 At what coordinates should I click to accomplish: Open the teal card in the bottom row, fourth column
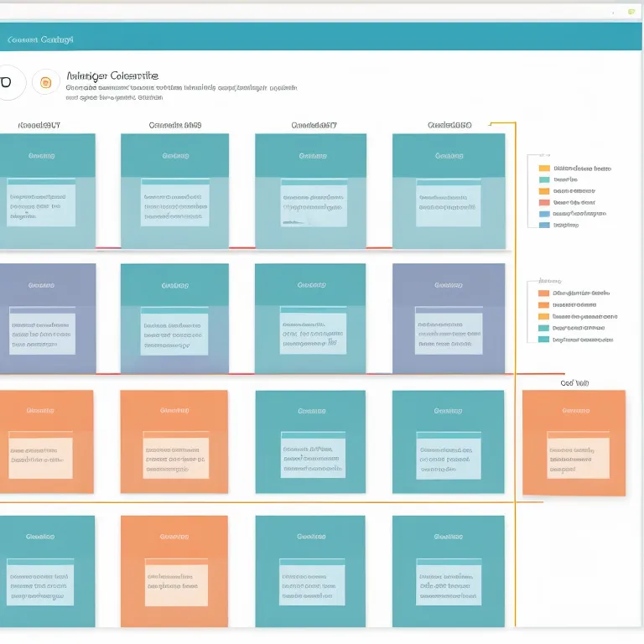449,570
